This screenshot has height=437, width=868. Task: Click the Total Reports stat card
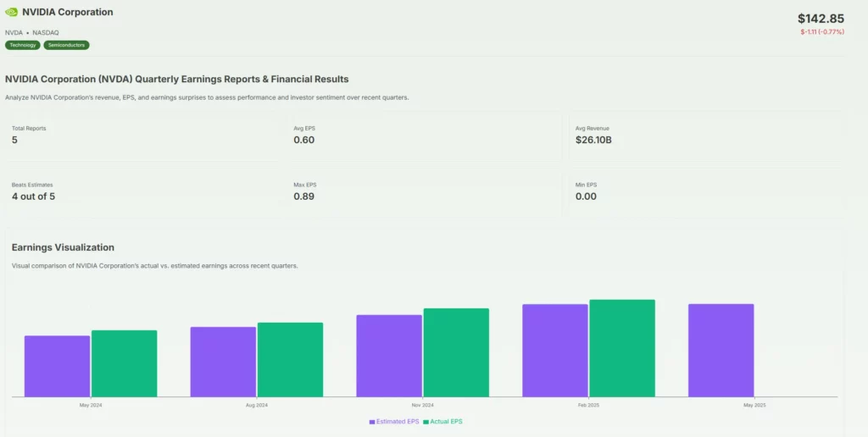coord(142,135)
